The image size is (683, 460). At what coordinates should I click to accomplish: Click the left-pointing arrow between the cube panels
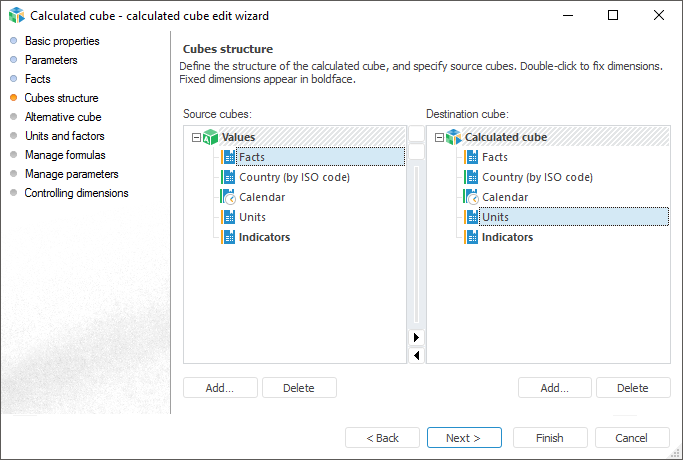[x=416, y=355]
